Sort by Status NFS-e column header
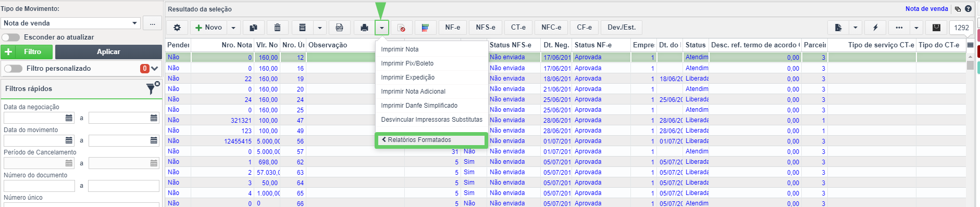This screenshot has height=207, width=980. (x=514, y=45)
